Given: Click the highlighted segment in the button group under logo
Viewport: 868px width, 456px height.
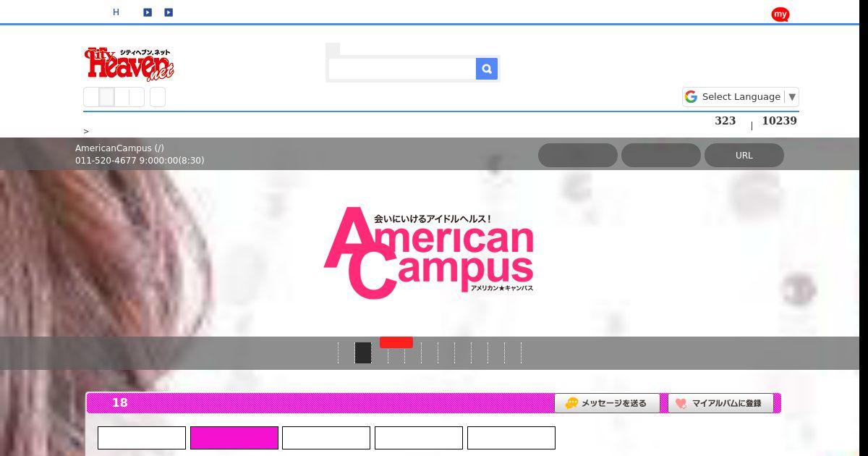Looking at the screenshot, I should click(106, 97).
